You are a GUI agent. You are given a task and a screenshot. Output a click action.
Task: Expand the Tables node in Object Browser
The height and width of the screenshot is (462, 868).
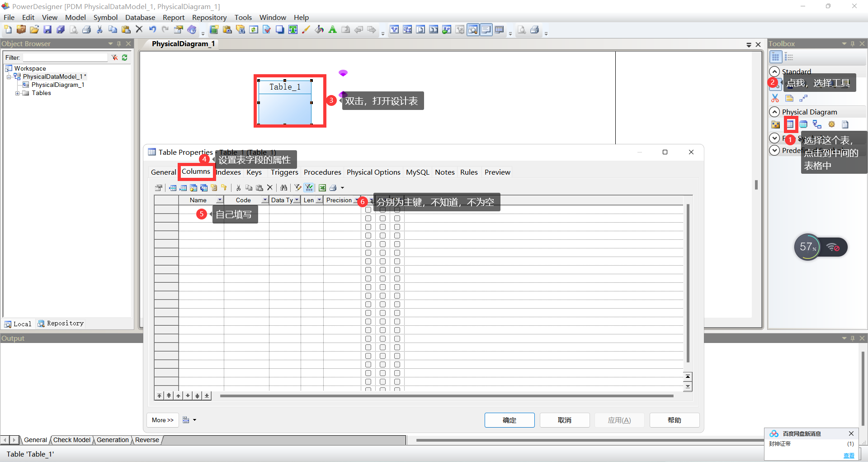(x=17, y=93)
